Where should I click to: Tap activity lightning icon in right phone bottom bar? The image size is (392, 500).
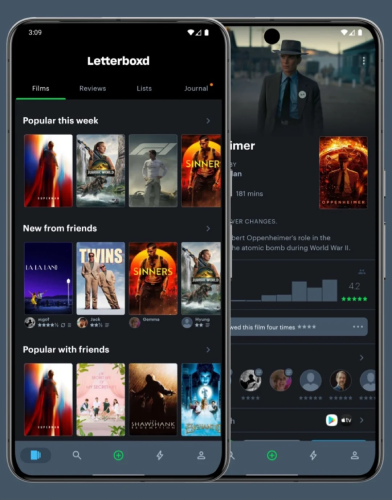tap(313, 455)
